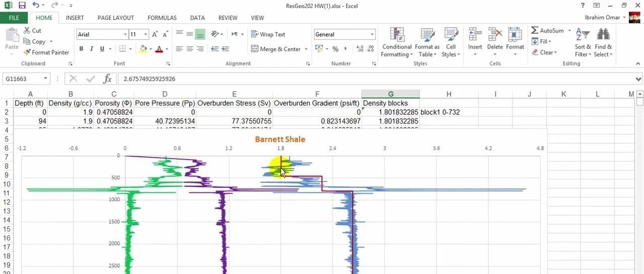644x274 pixels.
Task: Open Cell Styles gallery
Action: click(451, 42)
